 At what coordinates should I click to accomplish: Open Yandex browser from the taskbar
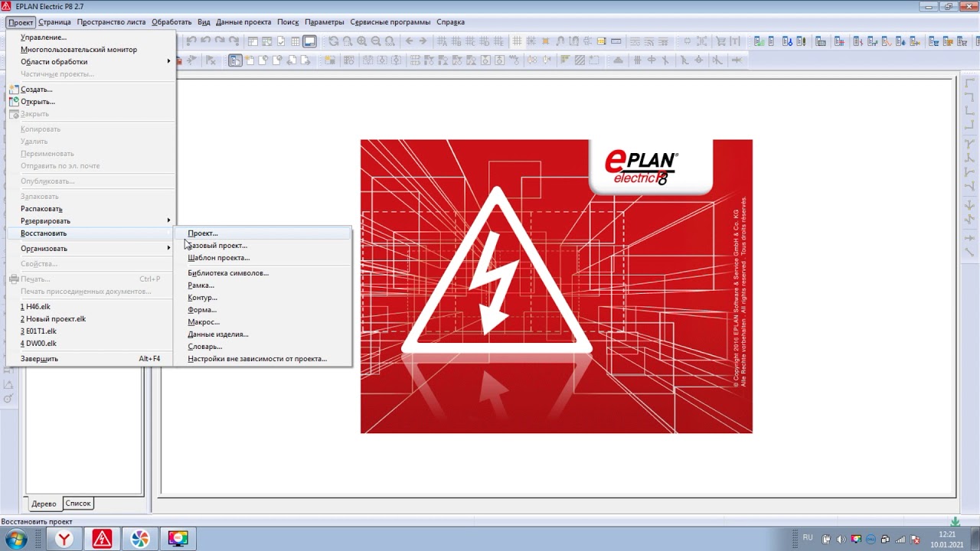pyautogui.click(x=64, y=539)
